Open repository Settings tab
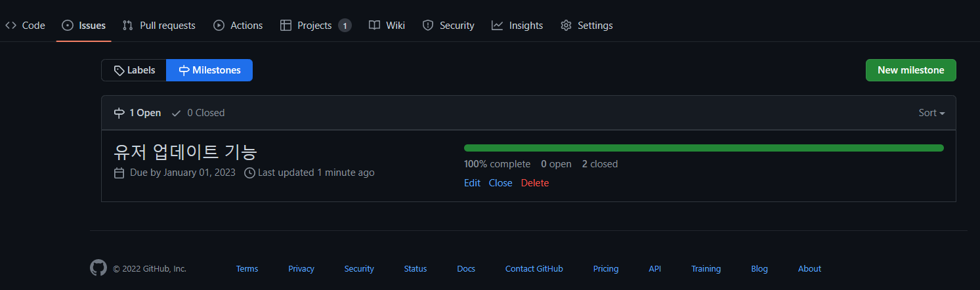Screen dimensions: 980x290 [x=586, y=26]
